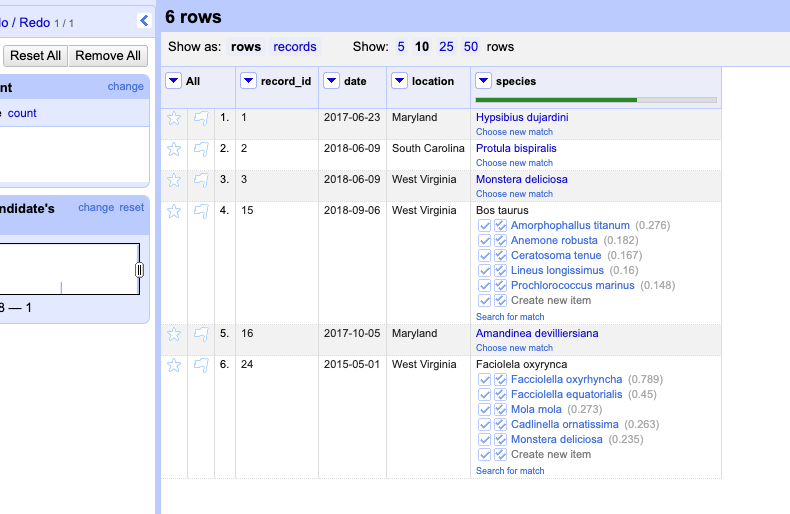Search for match for Faciolela oxyrynca
The height and width of the screenshot is (514, 790).
510,471
